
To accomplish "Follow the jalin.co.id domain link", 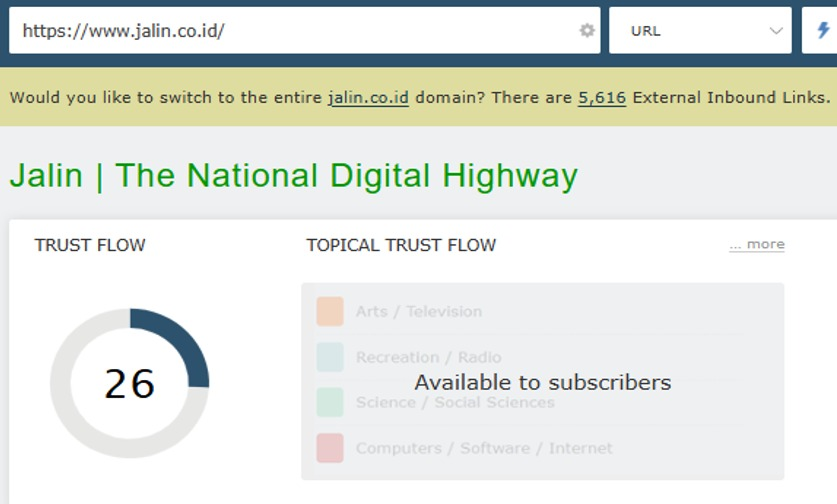I will 368,98.
